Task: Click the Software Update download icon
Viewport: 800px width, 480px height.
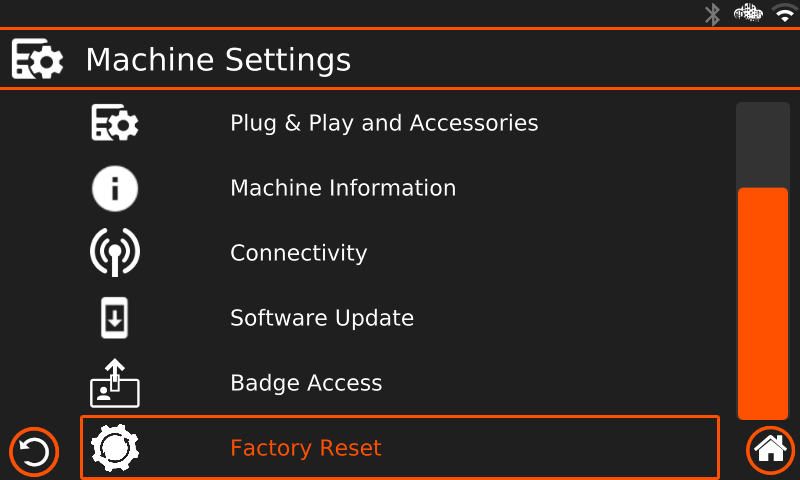Action: (x=114, y=317)
